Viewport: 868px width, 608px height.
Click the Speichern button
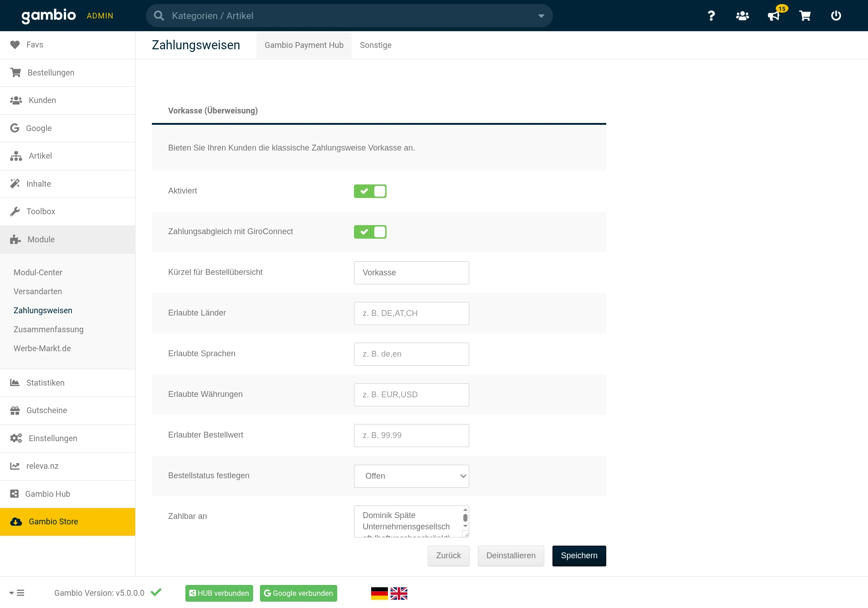click(579, 556)
